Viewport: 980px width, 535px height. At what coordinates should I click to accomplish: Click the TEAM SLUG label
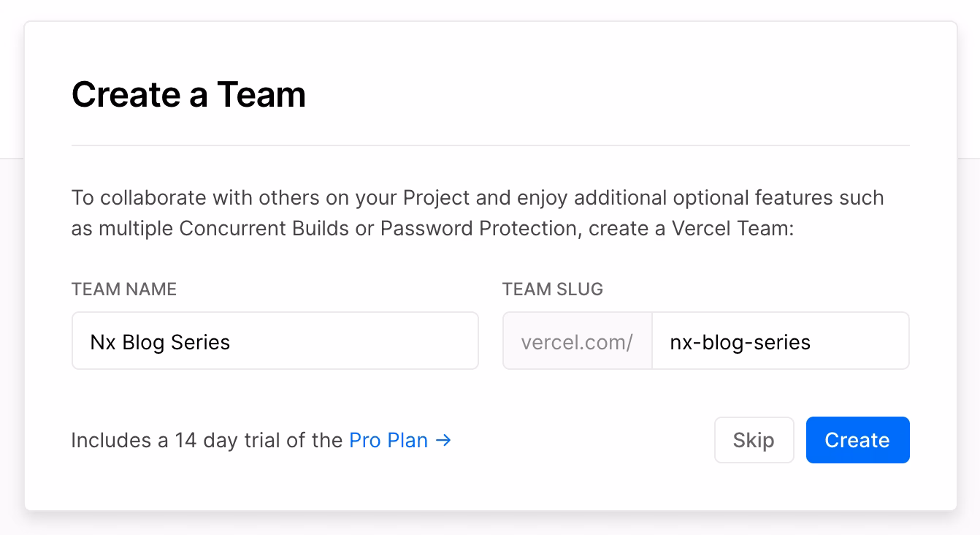pyautogui.click(x=553, y=289)
